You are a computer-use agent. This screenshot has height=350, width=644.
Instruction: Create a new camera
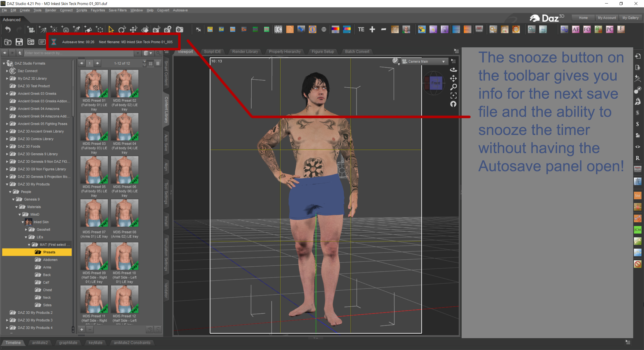[x=31, y=29]
